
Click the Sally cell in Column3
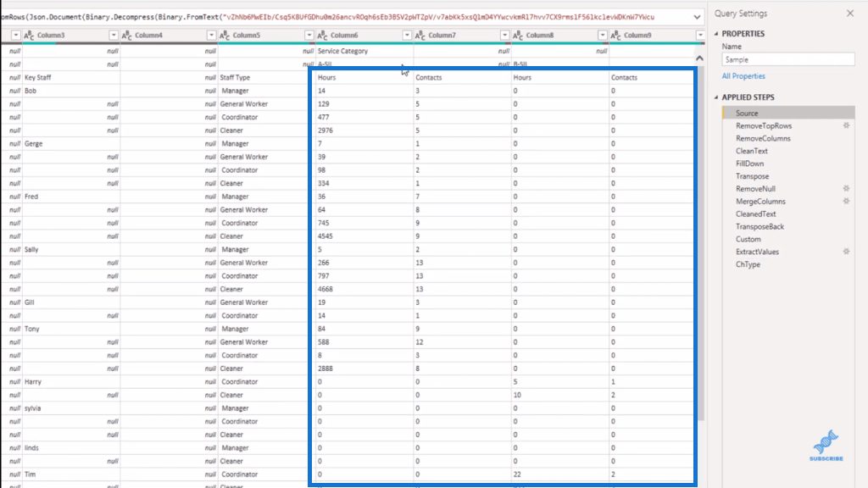pyautogui.click(x=71, y=250)
